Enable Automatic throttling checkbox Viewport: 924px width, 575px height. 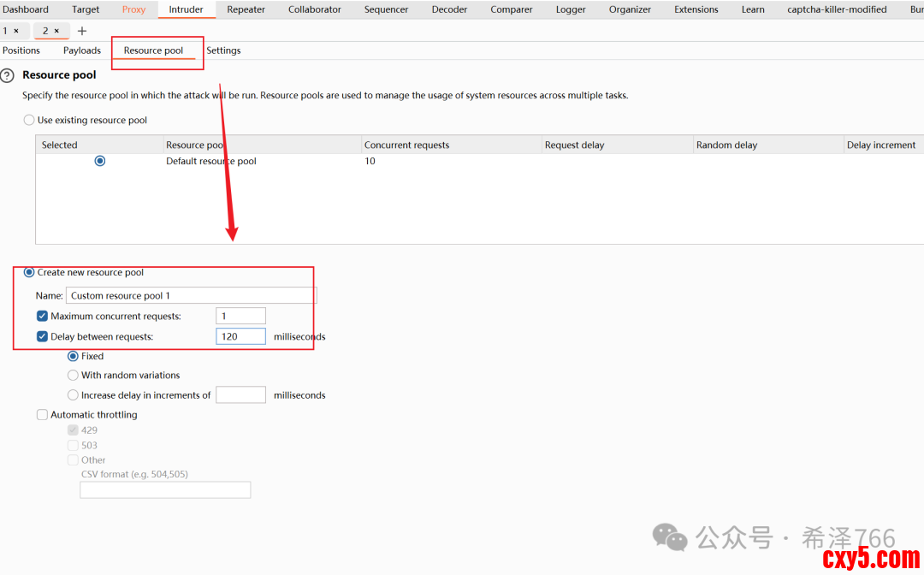coord(43,415)
